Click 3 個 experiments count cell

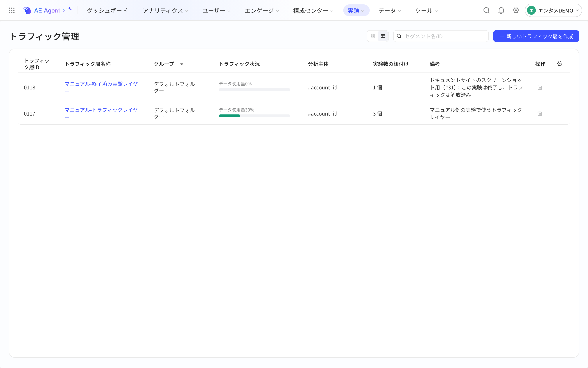[377, 114]
